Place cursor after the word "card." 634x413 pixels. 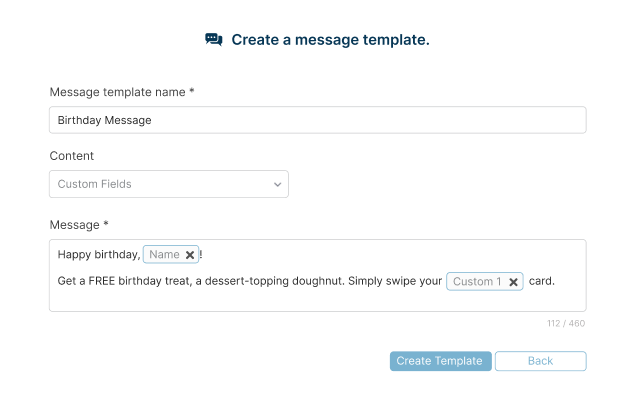(x=557, y=282)
